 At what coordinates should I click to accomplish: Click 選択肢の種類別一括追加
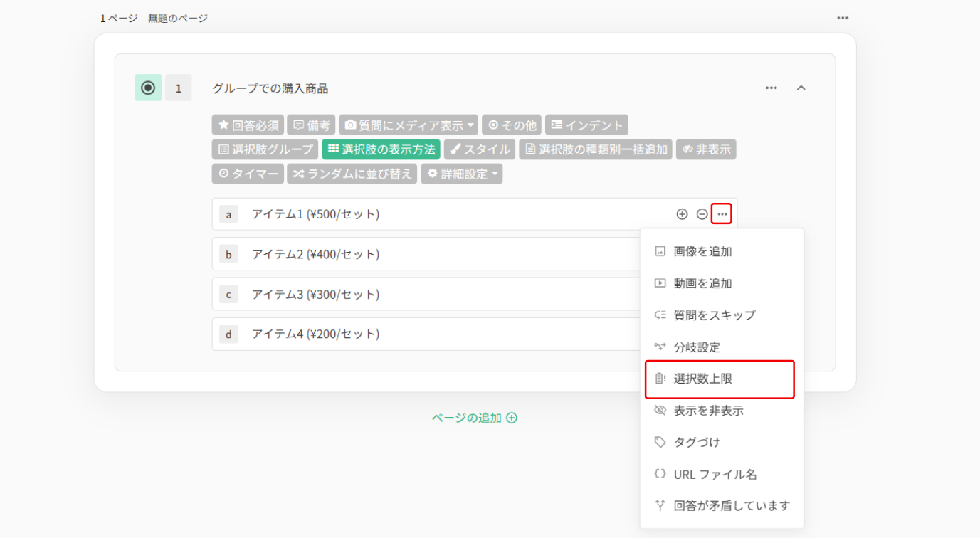coord(596,149)
